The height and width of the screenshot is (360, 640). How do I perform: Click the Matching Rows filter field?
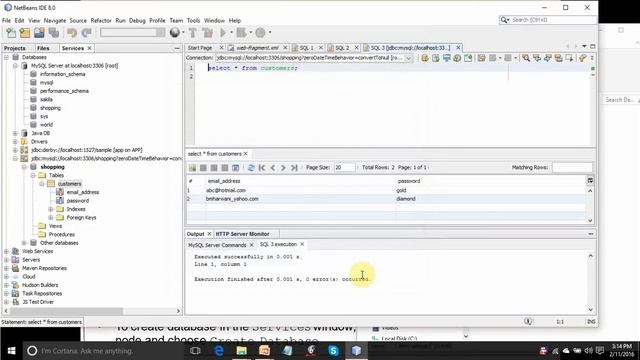coord(572,167)
